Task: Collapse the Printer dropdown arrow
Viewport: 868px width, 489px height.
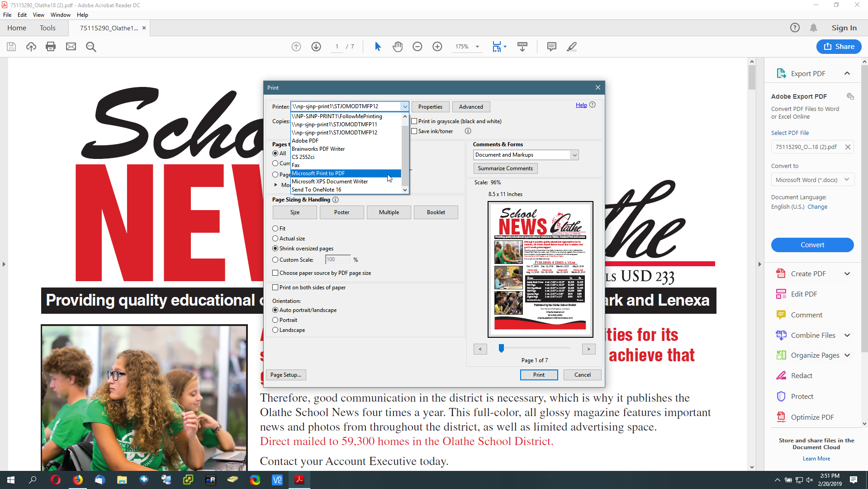Action: [x=405, y=107]
